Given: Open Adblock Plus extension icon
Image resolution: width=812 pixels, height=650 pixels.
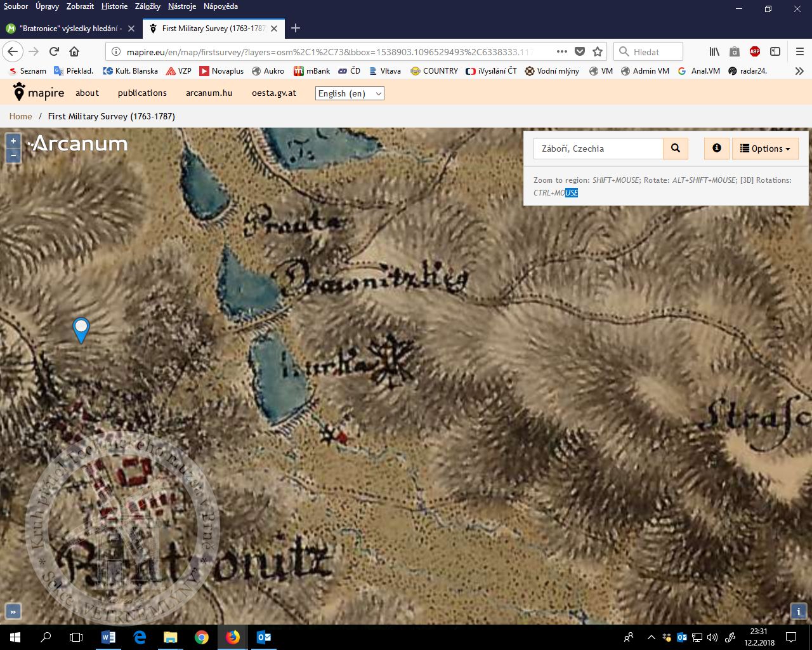Looking at the screenshot, I should pyautogui.click(x=755, y=51).
